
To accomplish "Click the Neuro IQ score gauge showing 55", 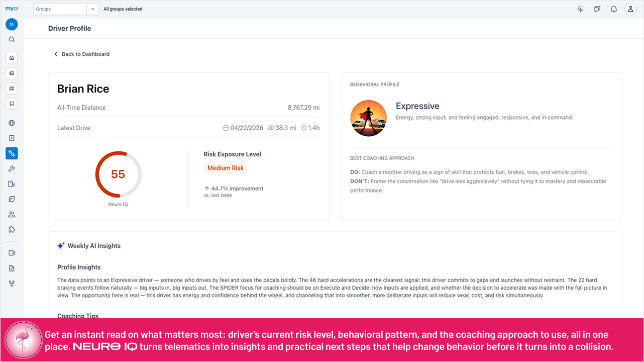I will (118, 174).
